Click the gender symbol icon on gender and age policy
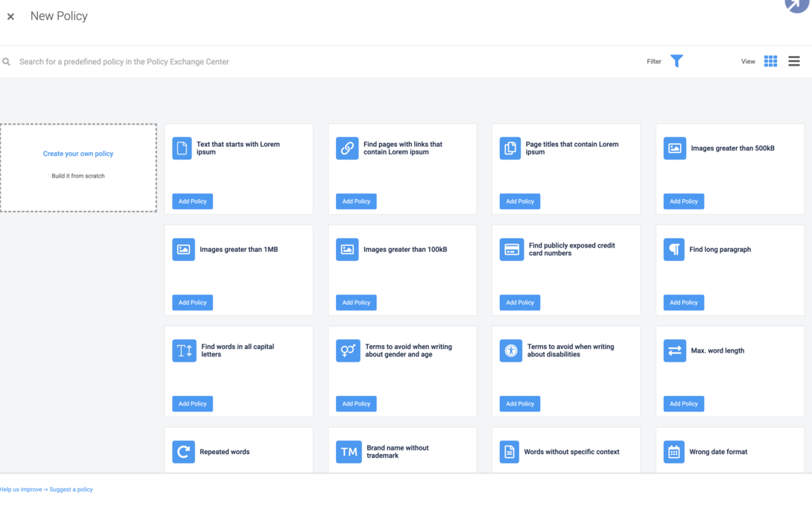Image resolution: width=812 pixels, height=507 pixels. [x=347, y=350]
